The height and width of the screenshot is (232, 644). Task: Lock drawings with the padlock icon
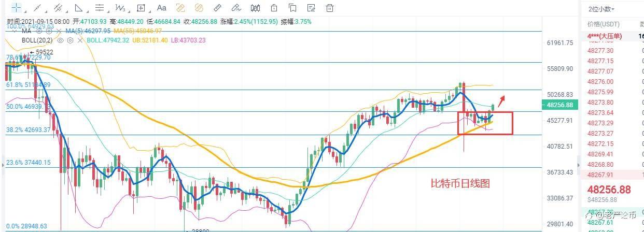click(274, 8)
